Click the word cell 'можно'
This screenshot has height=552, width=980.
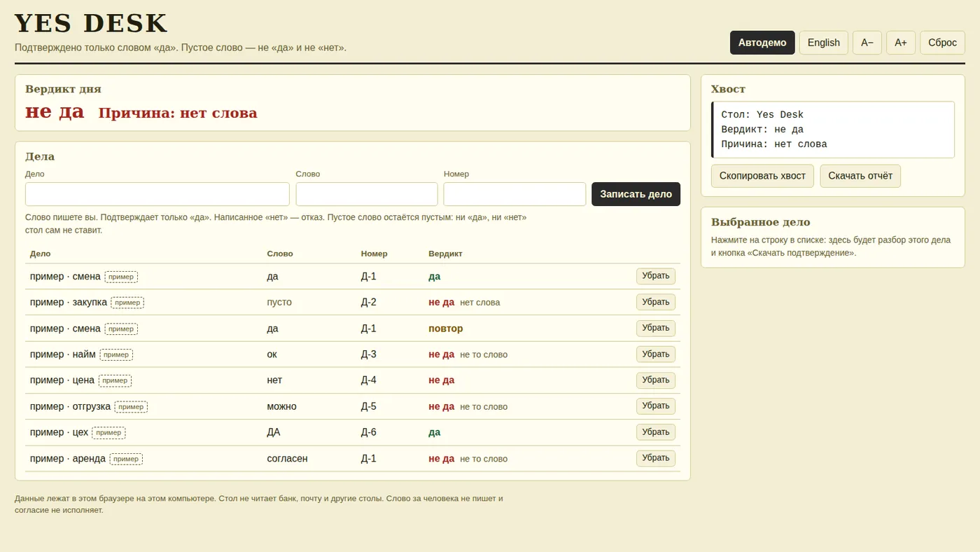click(281, 406)
